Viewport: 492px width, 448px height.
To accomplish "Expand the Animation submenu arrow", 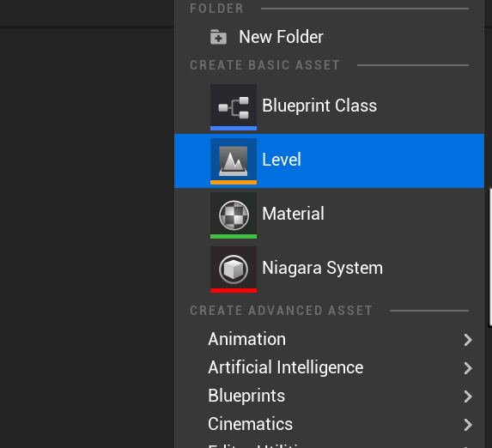I will point(468,340).
